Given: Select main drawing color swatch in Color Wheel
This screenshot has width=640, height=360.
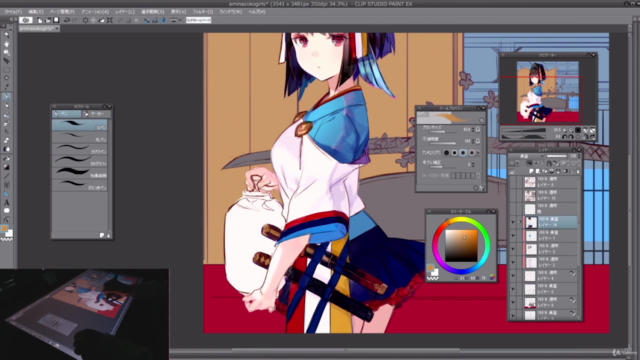Looking at the screenshot, I should [x=430, y=268].
